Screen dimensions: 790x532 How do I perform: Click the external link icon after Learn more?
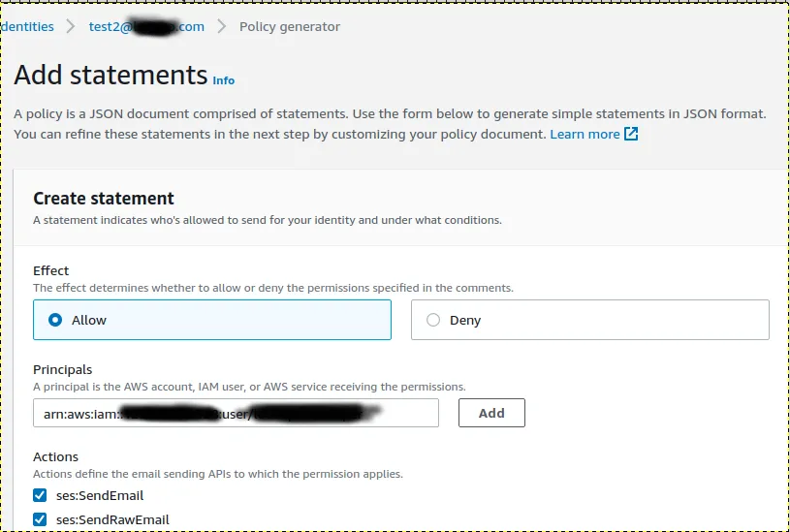[x=631, y=134]
